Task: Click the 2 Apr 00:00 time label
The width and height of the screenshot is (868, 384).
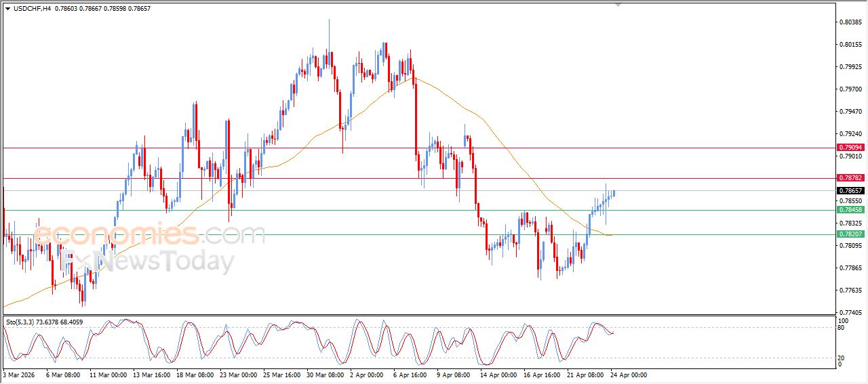Action: pos(366,374)
